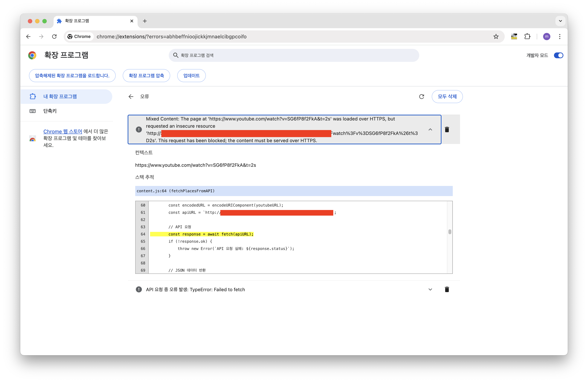Open the Chrome three-dot menu

pos(560,37)
